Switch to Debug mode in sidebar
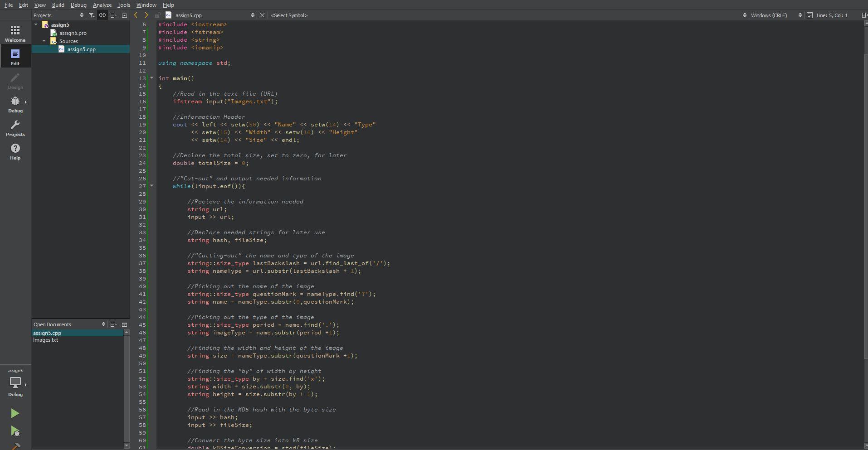 [15, 104]
